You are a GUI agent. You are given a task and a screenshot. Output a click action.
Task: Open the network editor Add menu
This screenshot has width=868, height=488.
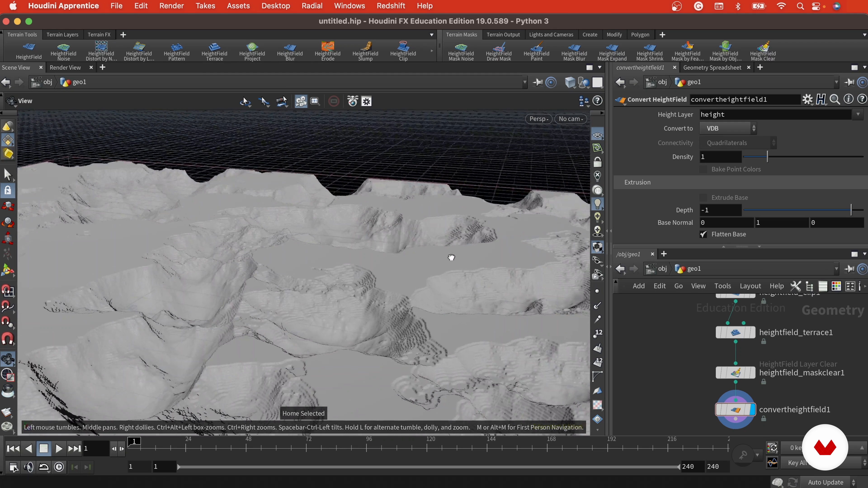click(639, 286)
